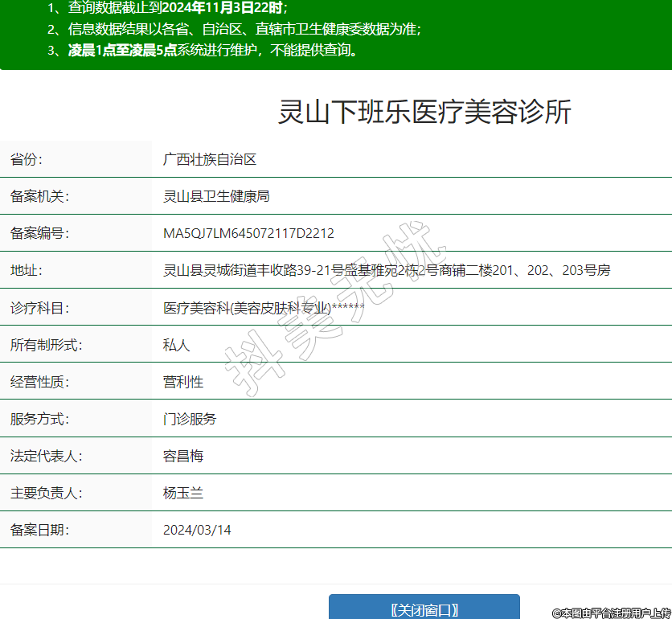Screen dimensions: 672x619
Task: Select the clinic title 灵山下班乐医疗美容诊所
Action: [424, 113]
